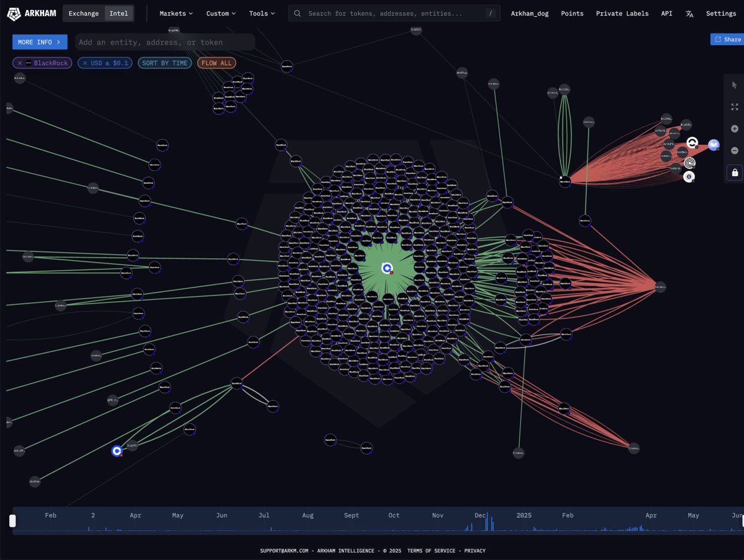Open the TERMS OF SERVICE link
Screen dimensions: 744x560
tap(432, 551)
